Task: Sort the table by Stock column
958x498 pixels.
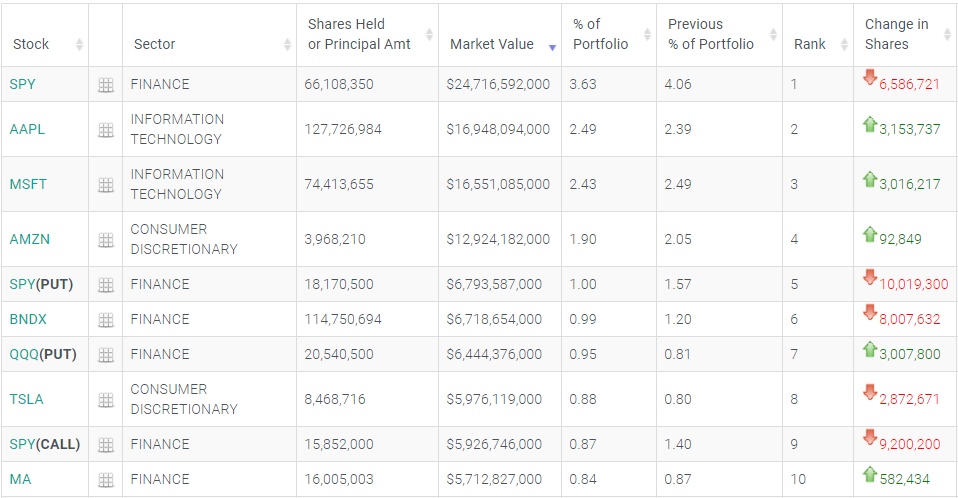Action: tap(31, 44)
